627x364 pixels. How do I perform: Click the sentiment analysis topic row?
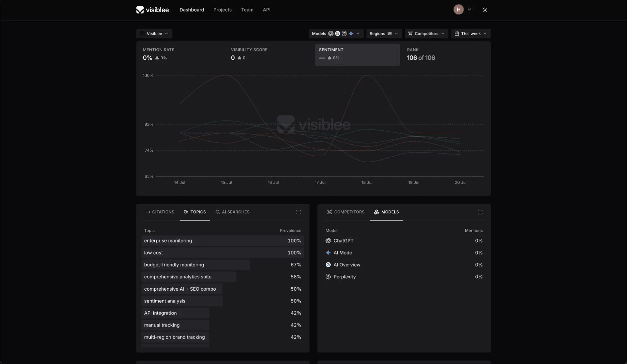coord(223,301)
